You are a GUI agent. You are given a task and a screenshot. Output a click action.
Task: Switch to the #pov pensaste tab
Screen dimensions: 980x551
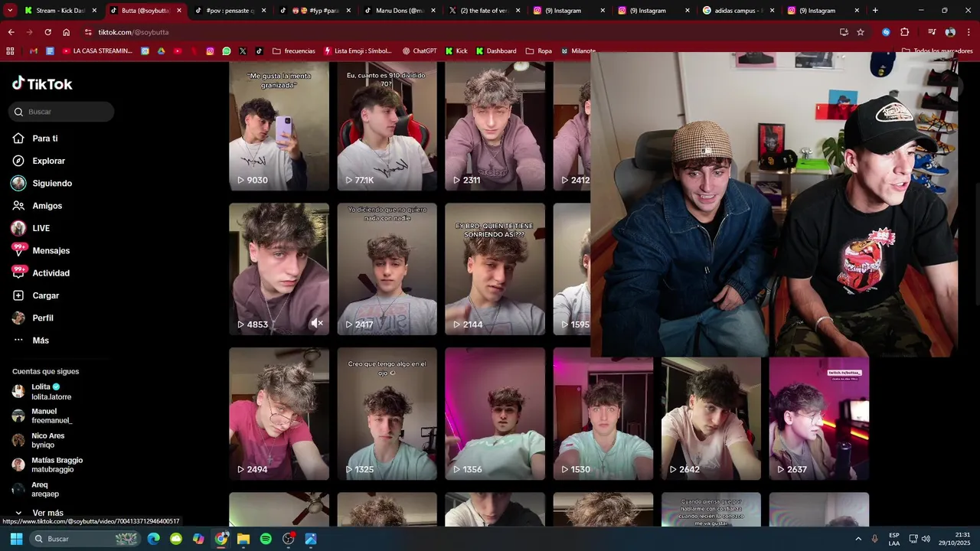click(230, 11)
